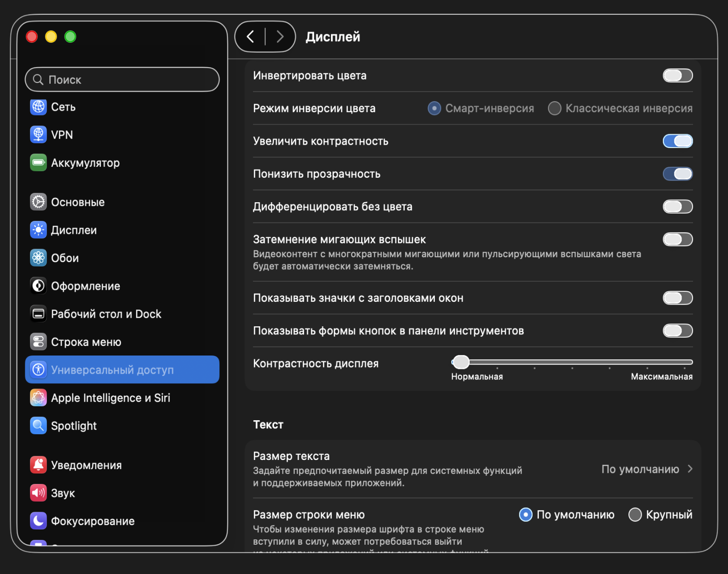Click the Контрастность дисплея slider track
The height and width of the screenshot is (574, 728).
pyautogui.click(x=572, y=362)
